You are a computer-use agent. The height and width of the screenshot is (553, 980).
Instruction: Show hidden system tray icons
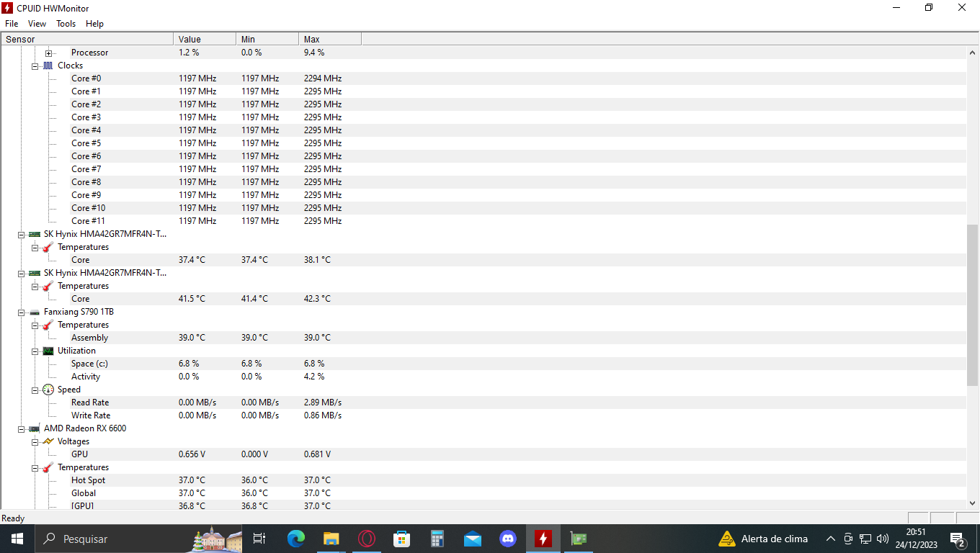tap(830, 539)
